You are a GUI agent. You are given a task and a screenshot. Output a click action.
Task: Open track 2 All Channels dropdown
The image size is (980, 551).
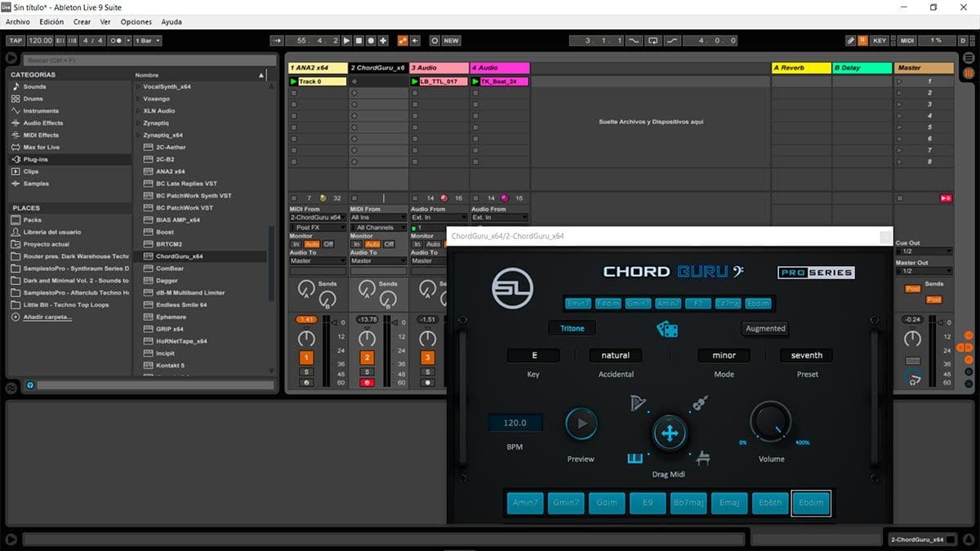[x=379, y=228]
